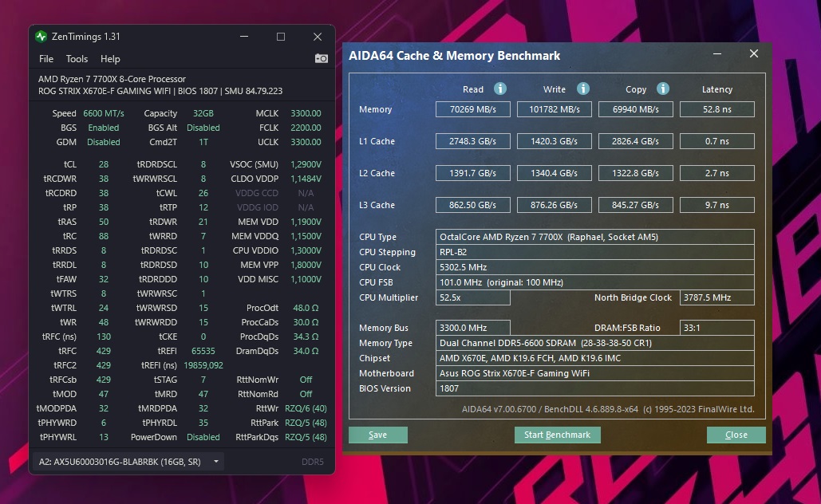Select L2 Cache latency 2.7 ns field
The image size is (821, 504).
(716, 173)
